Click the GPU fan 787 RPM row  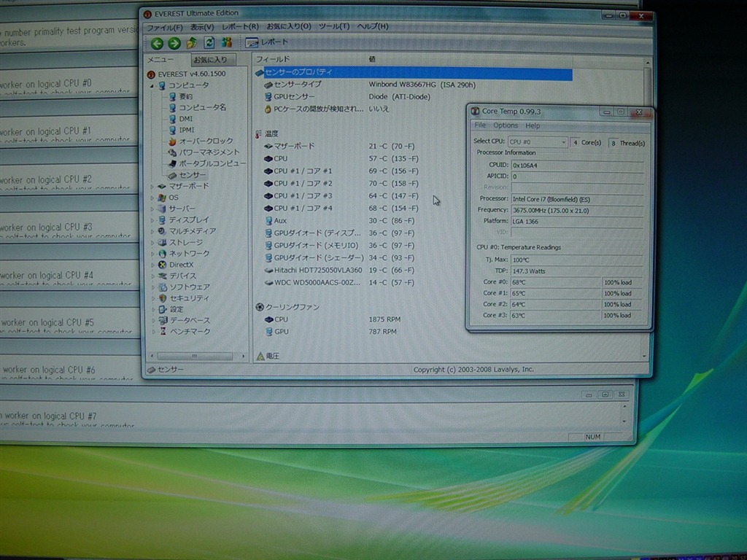331,332
